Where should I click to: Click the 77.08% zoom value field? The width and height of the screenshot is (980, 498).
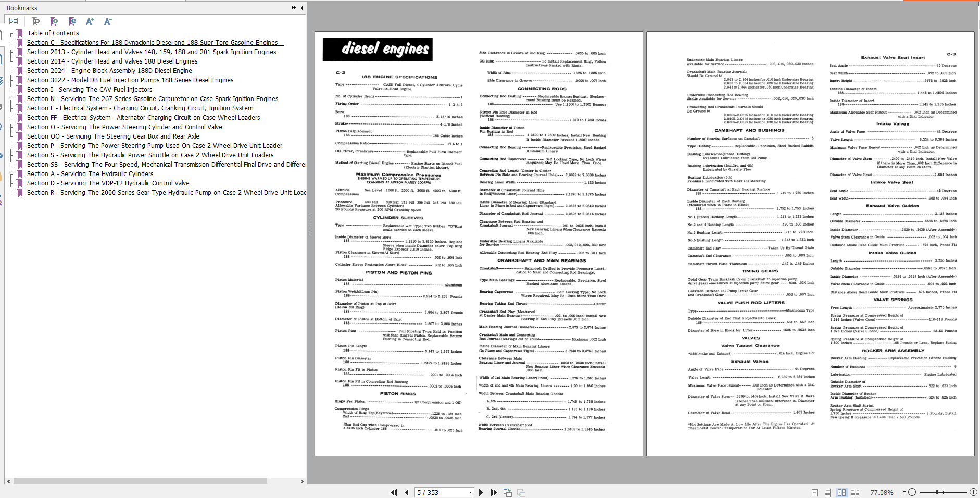click(882, 492)
